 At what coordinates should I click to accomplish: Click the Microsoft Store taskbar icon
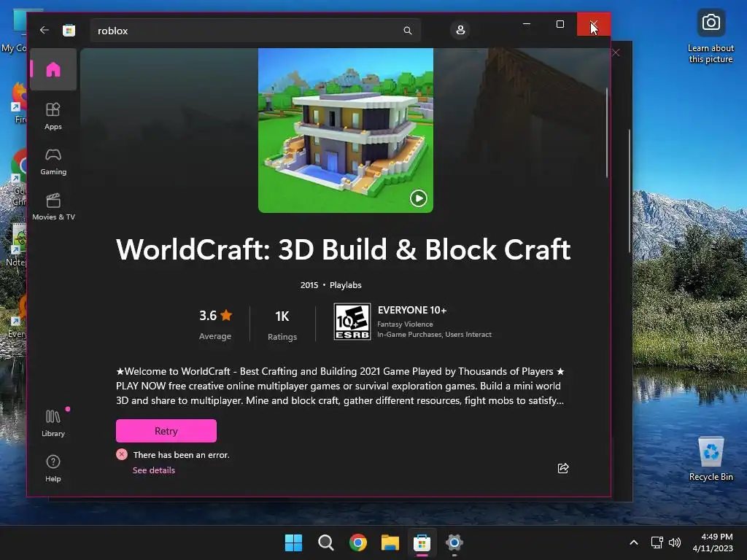point(422,542)
